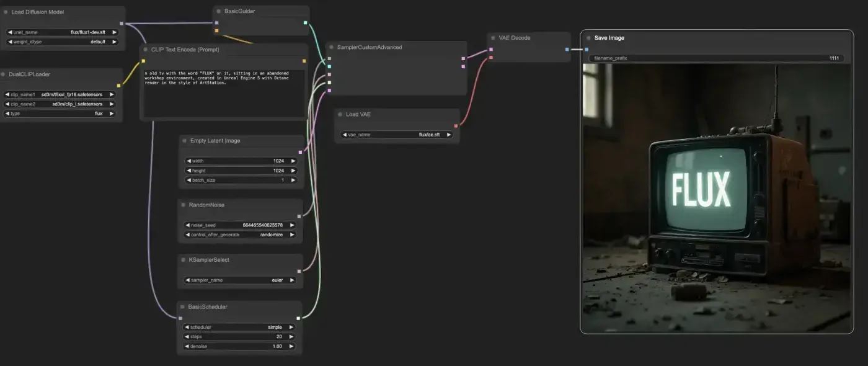The image size is (868, 366).
Task: Open the sampler_name dropdown showing euler
Action: (x=240, y=280)
